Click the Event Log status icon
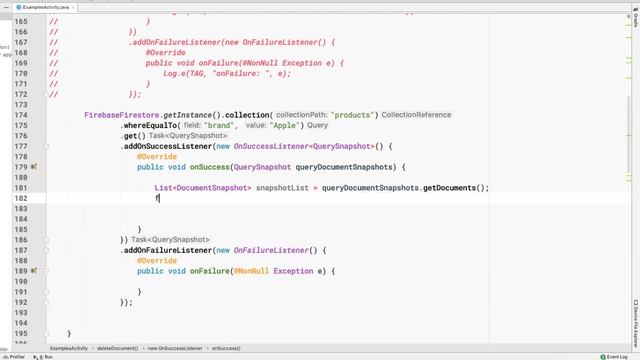This screenshot has height=360, width=640. point(603,357)
